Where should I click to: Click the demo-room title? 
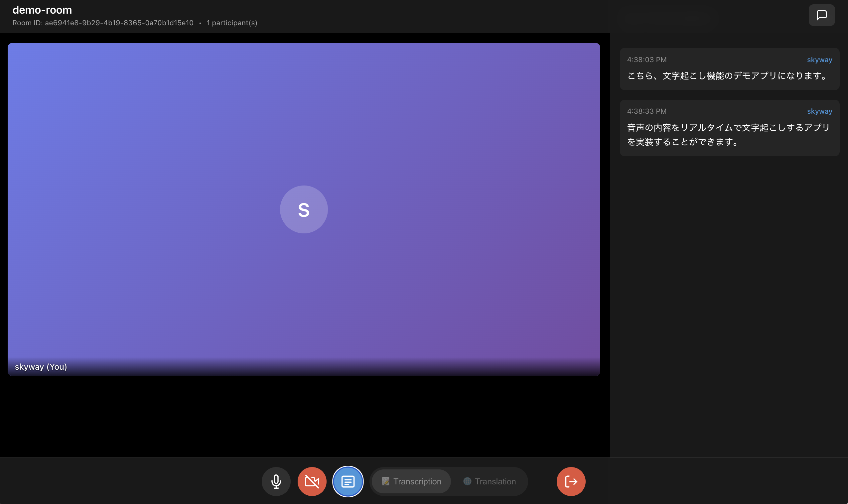pyautogui.click(x=42, y=10)
